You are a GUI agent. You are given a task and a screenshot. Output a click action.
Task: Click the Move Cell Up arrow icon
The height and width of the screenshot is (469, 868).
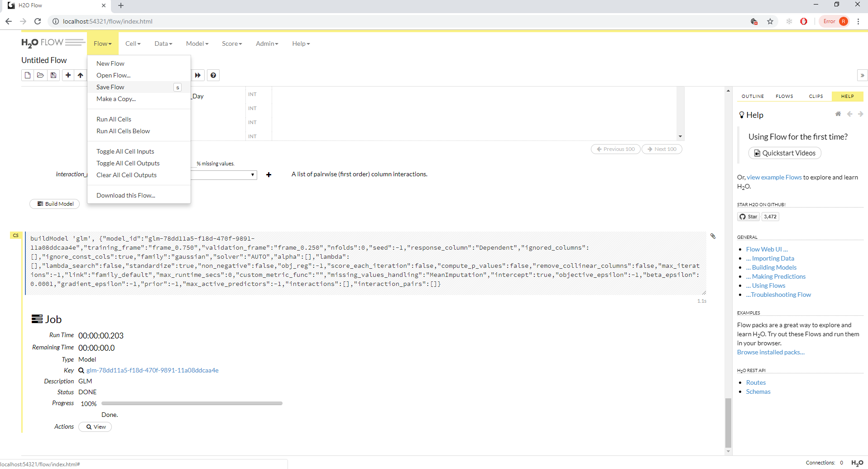(81, 75)
